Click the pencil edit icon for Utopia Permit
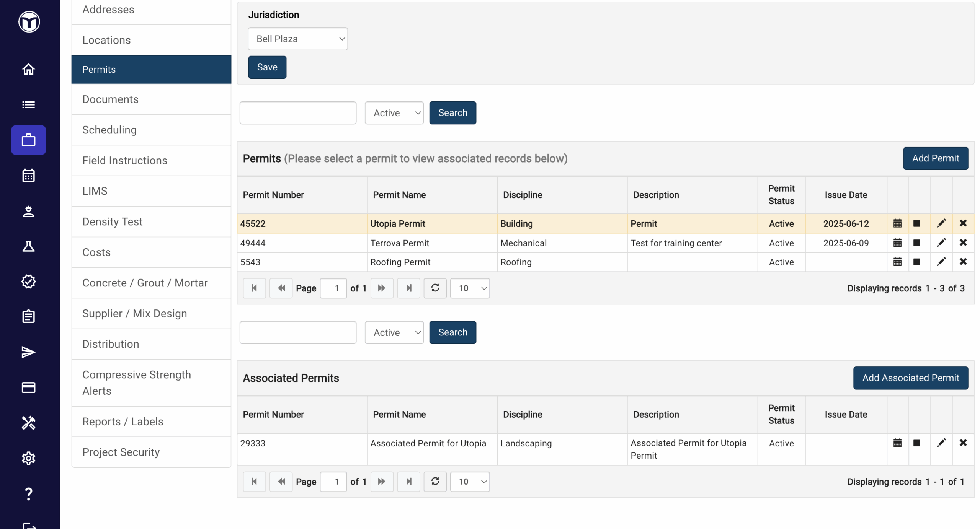 tap(941, 223)
